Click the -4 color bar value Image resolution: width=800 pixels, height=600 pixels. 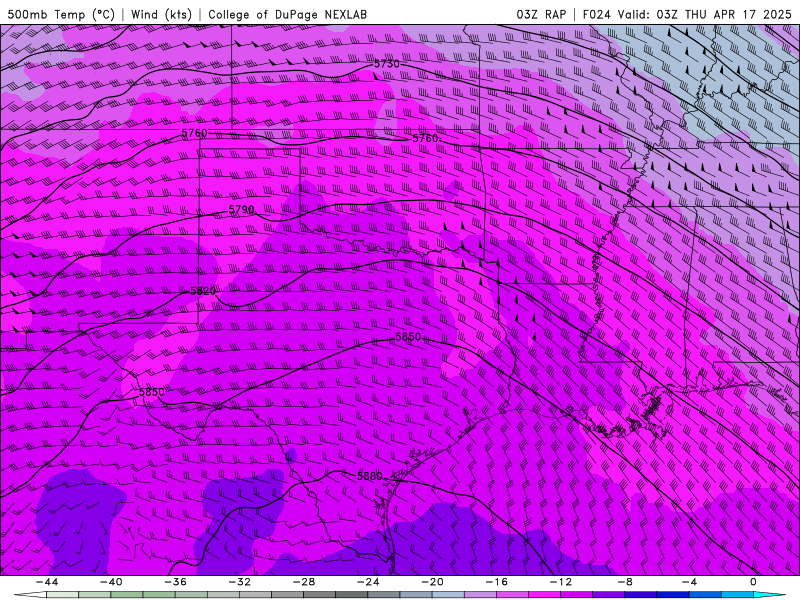pos(690,582)
